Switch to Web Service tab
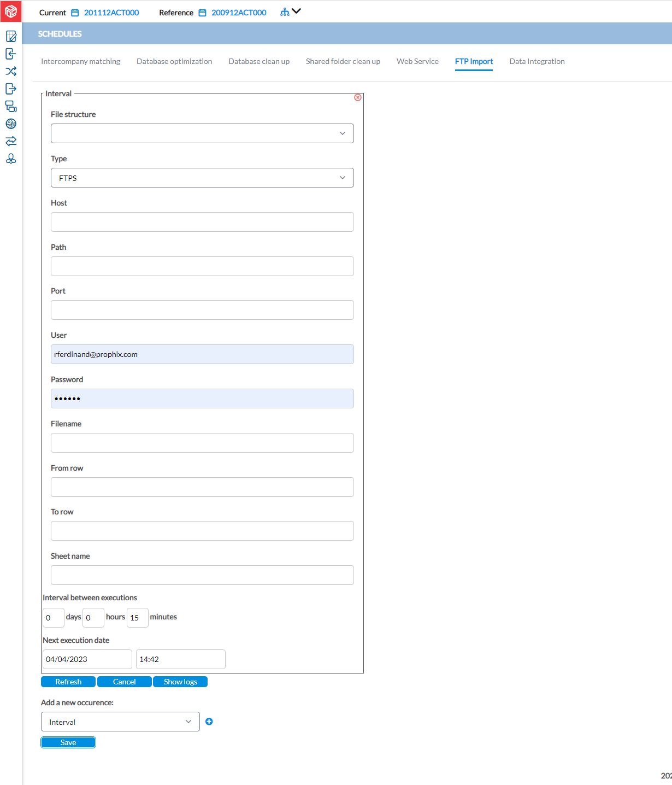672x785 pixels. [417, 61]
